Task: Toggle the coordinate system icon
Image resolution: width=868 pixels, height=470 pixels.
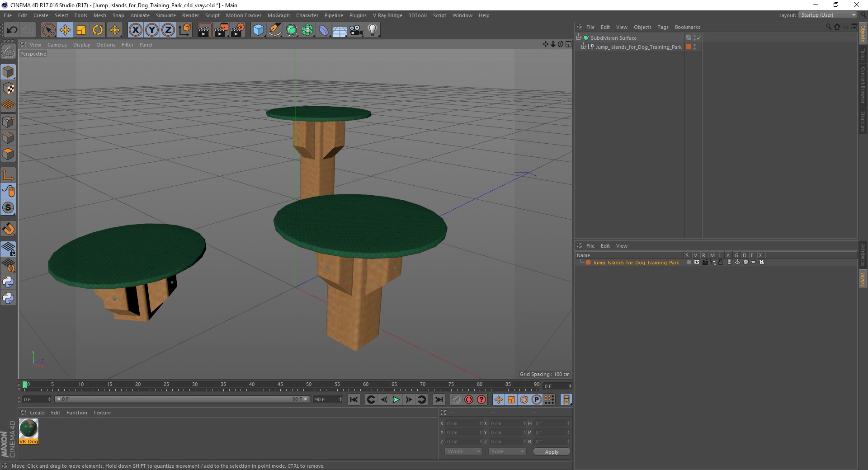Action: pos(185,30)
